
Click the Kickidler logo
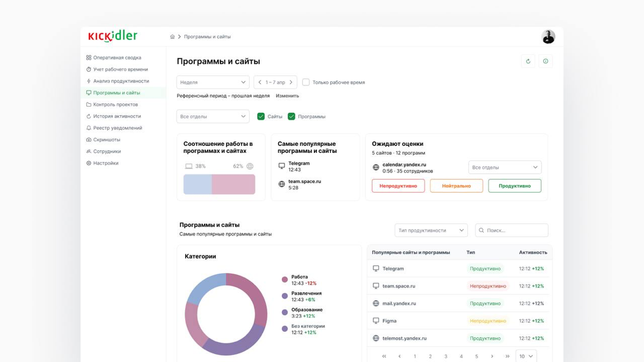point(113,36)
